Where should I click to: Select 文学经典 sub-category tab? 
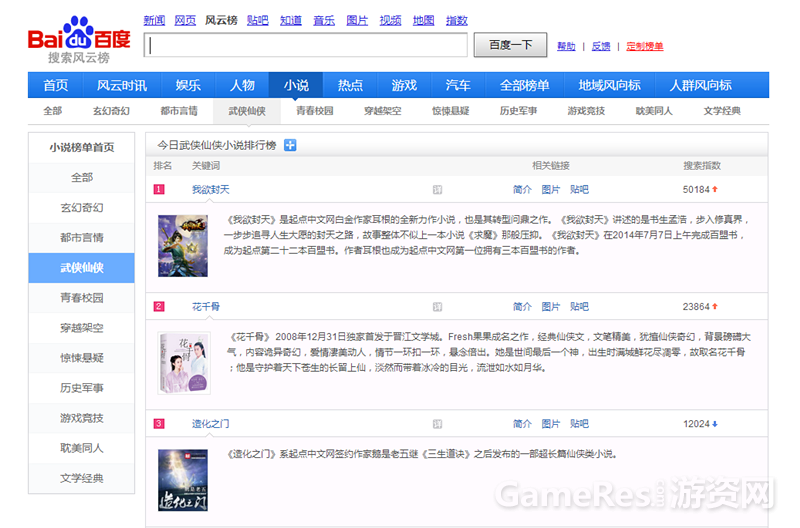(x=722, y=111)
